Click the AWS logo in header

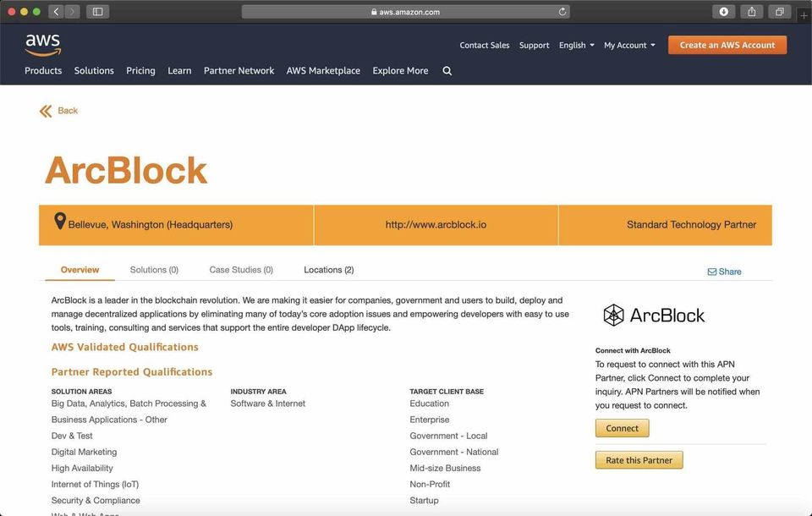coord(42,45)
